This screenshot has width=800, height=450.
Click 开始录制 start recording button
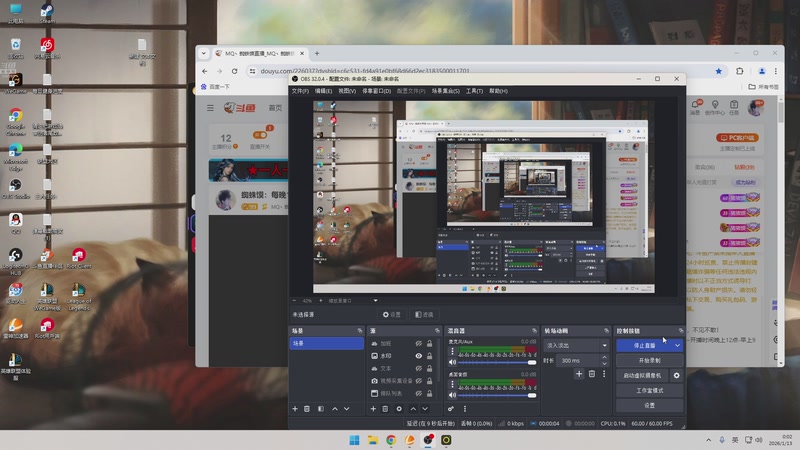[649, 360]
